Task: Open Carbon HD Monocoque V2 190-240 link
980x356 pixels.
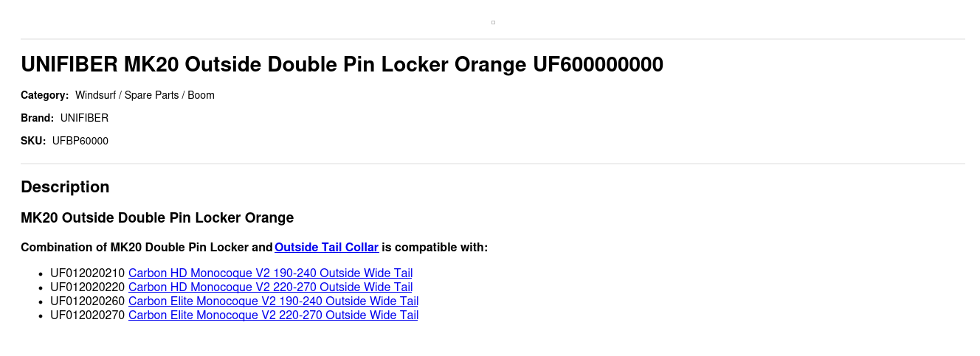Action: point(270,273)
